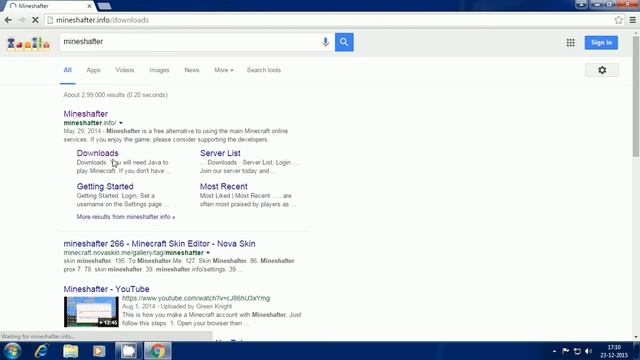Switch to the Videos search tab

124,70
